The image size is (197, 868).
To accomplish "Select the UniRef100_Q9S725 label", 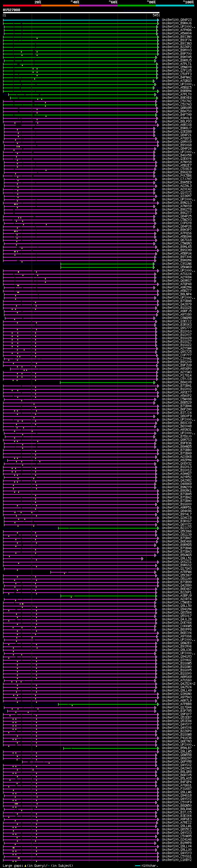I will tap(177, 352).
